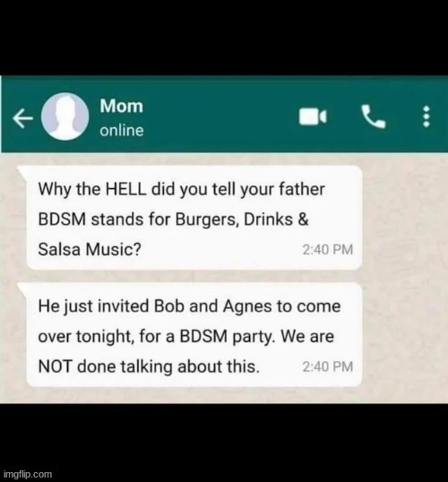Viewport: 448px width, 482px height.
Task: Click the empty green header area beside Mom
Action: click(x=221, y=116)
